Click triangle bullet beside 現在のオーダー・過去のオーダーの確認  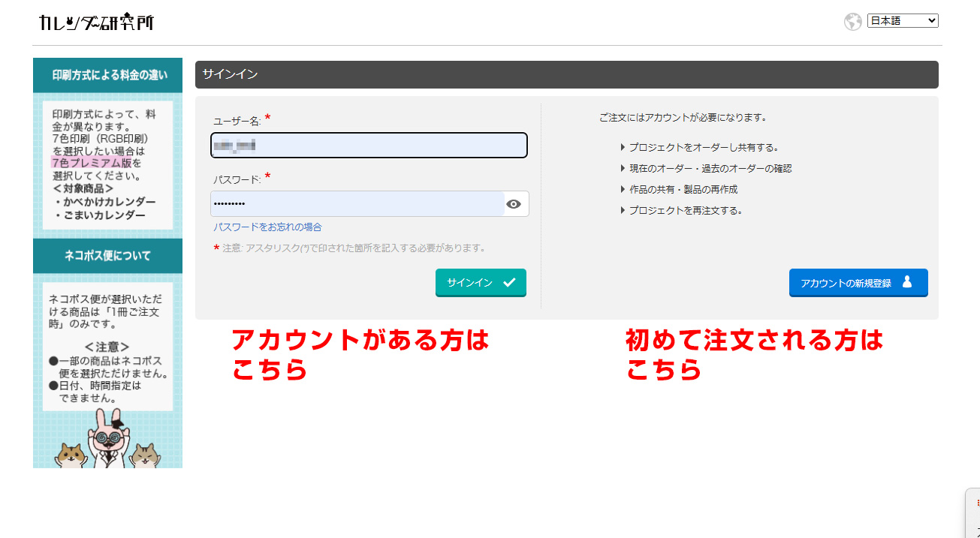[623, 169]
